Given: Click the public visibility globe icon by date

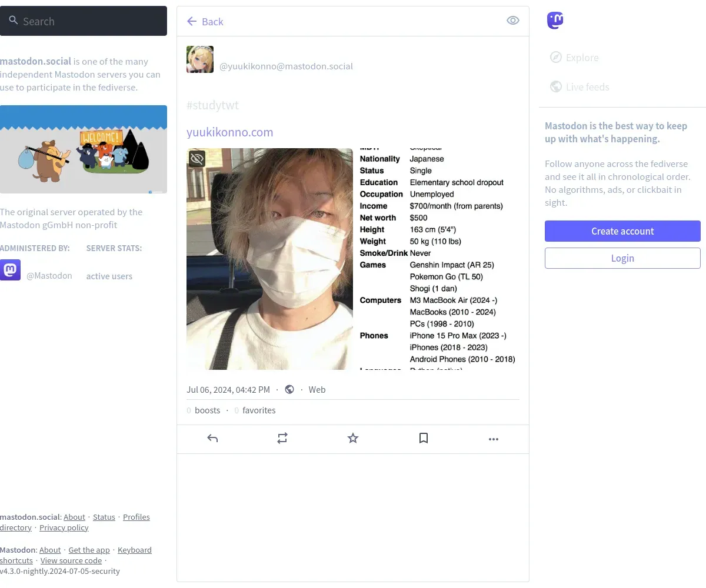Looking at the screenshot, I should (x=289, y=389).
